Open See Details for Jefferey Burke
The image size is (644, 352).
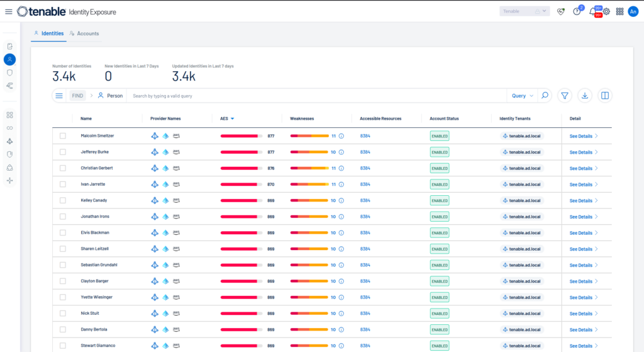[583, 152]
